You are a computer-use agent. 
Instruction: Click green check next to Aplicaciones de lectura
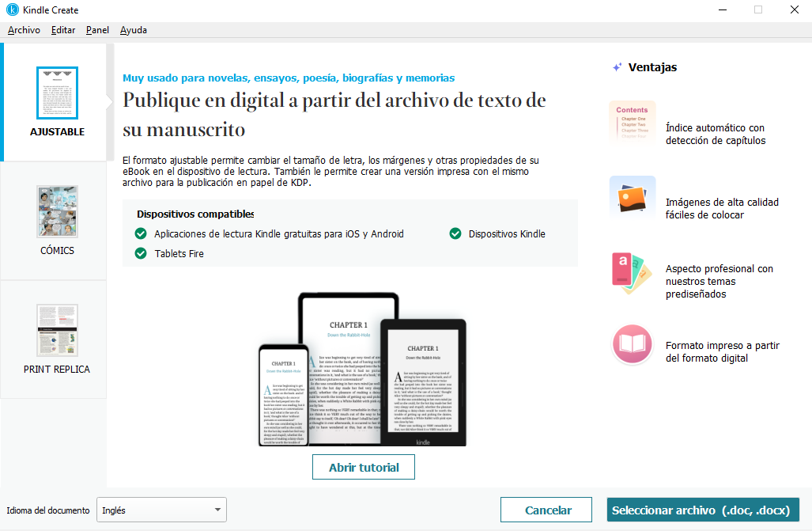coord(141,234)
